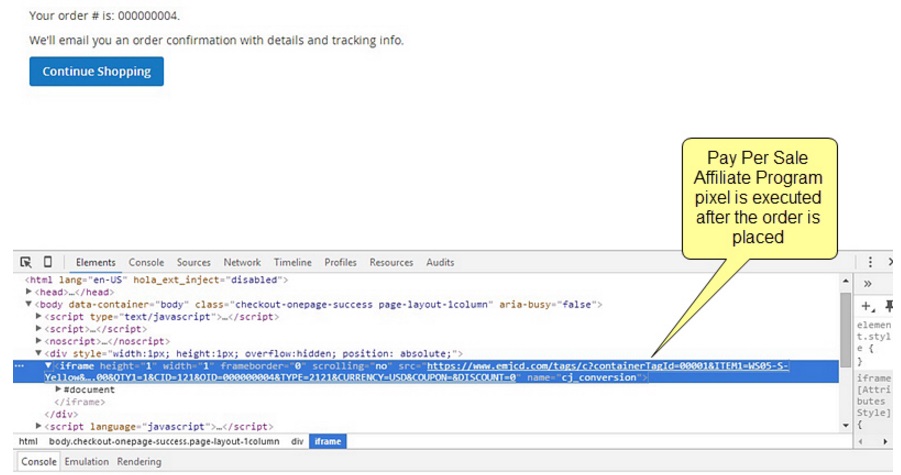The image size is (901, 475).
Task: Activate the inspect element picker icon
Action: 26,262
